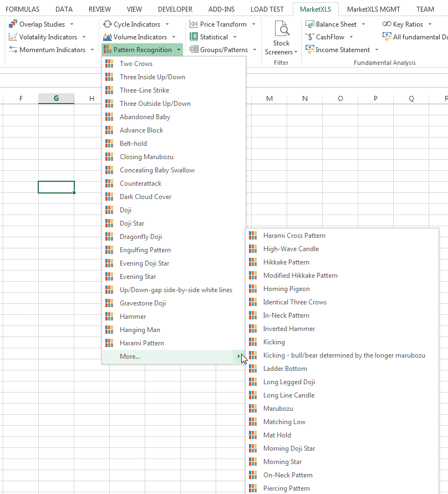Screen dimensions: 448x494
Task: Choose Engulfing Pattern in the menu
Action: [x=174, y=250]
